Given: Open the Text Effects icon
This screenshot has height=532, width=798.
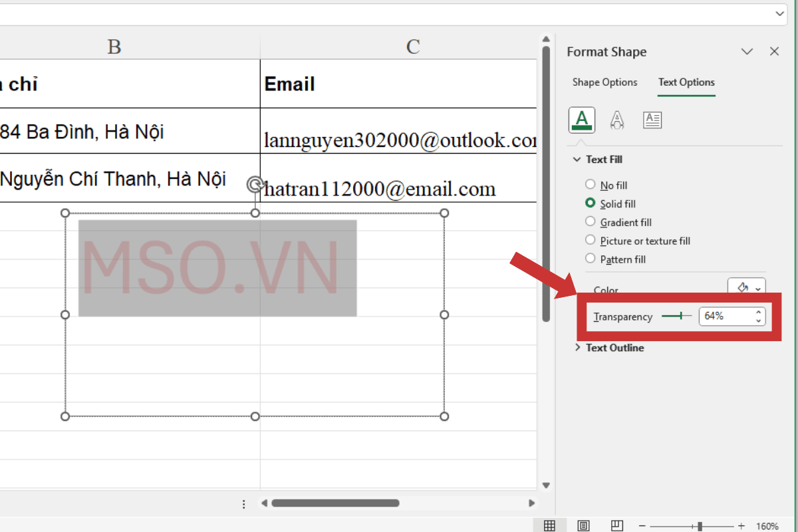Looking at the screenshot, I should point(617,120).
